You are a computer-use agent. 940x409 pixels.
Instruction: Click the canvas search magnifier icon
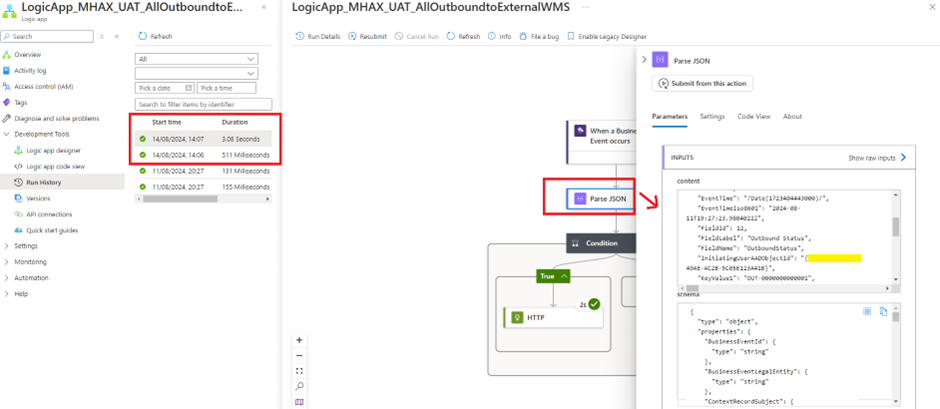tap(299, 386)
